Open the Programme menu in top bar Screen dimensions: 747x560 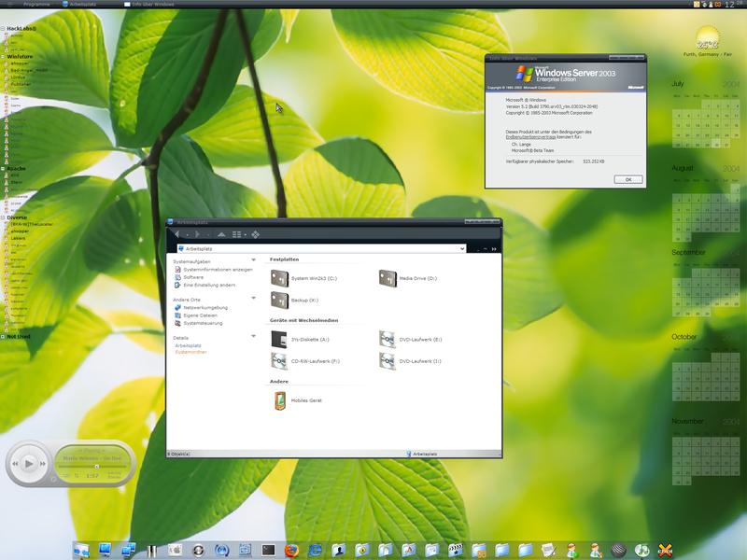tap(36, 4)
